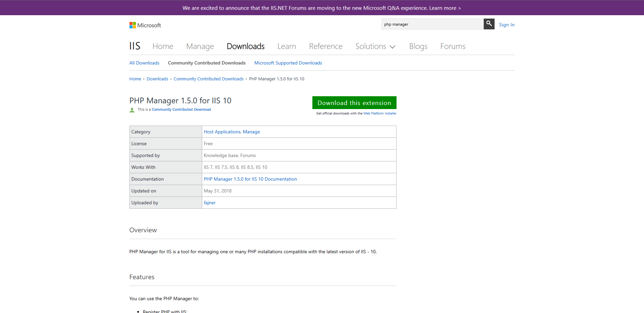Screen dimensions: 644x313
Task: Click PHP Manager 1.5.0 for IIS 10 breadcrumb text
Action: (x=277, y=79)
